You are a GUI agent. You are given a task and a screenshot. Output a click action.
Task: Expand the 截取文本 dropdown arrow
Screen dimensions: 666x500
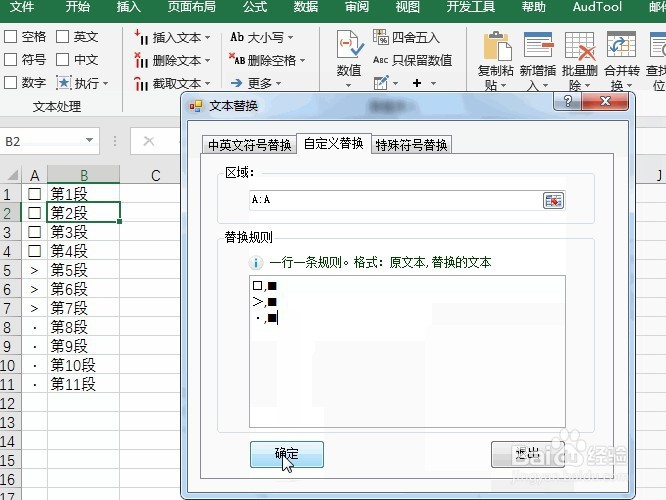coord(208,84)
